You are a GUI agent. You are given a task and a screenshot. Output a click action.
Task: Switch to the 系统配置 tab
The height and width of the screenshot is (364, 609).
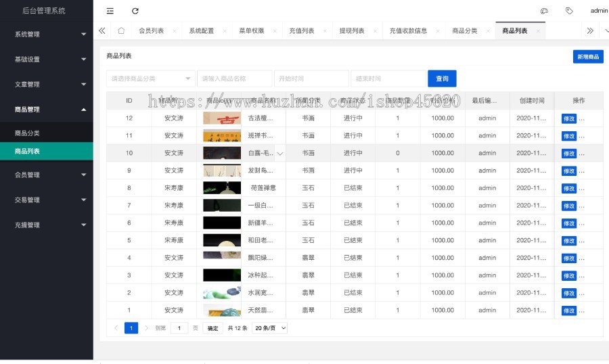tap(202, 30)
